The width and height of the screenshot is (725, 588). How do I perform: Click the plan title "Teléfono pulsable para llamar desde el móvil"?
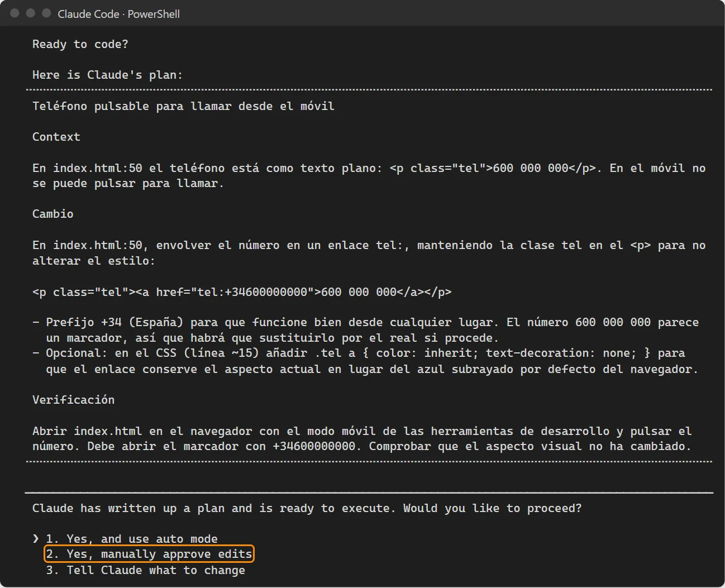click(x=183, y=106)
